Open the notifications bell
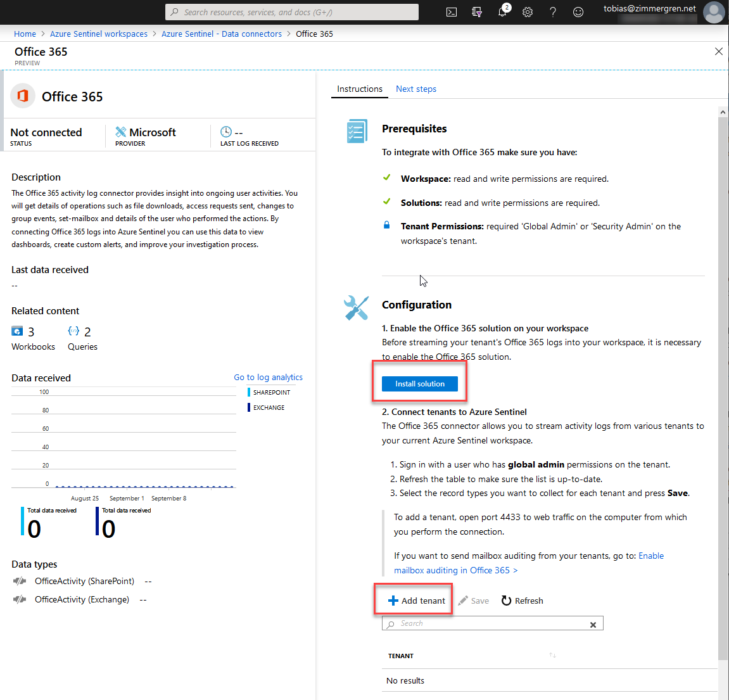 coord(503,12)
